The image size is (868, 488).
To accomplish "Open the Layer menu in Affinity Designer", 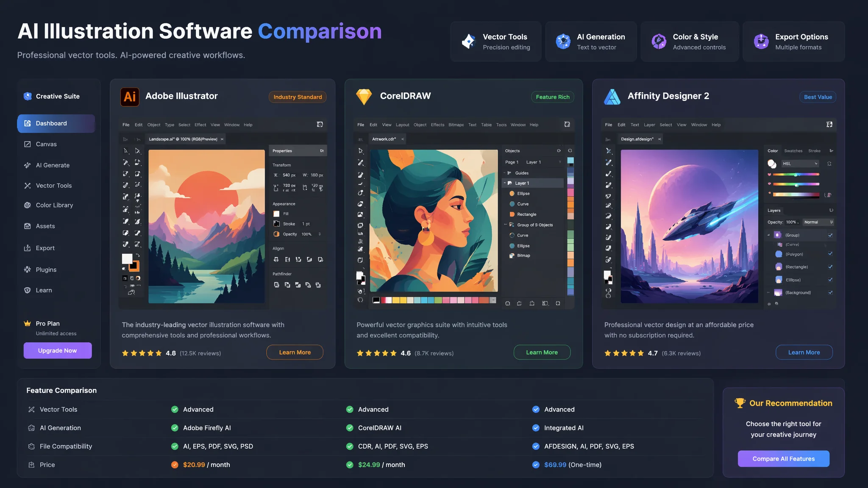I will pos(649,125).
